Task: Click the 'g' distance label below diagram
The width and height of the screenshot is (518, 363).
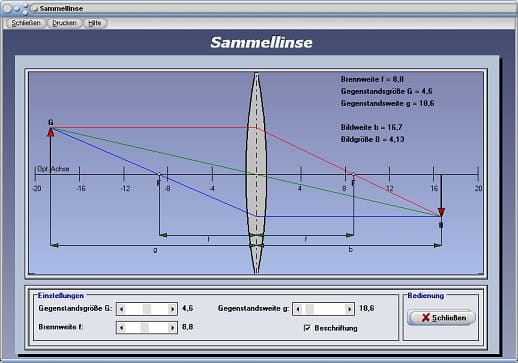Action: pyautogui.click(x=155, y=250)
